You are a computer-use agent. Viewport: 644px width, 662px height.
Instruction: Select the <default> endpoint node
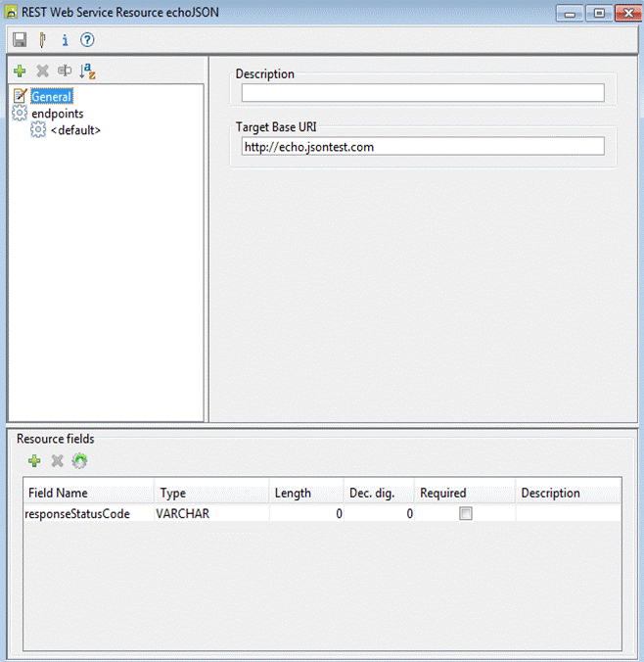click(75, 129)
